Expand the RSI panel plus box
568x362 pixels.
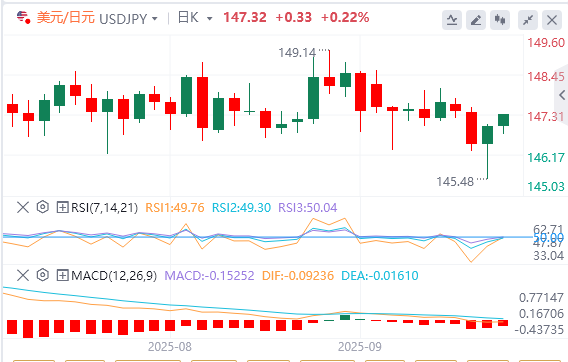click(x=63, y=208)
